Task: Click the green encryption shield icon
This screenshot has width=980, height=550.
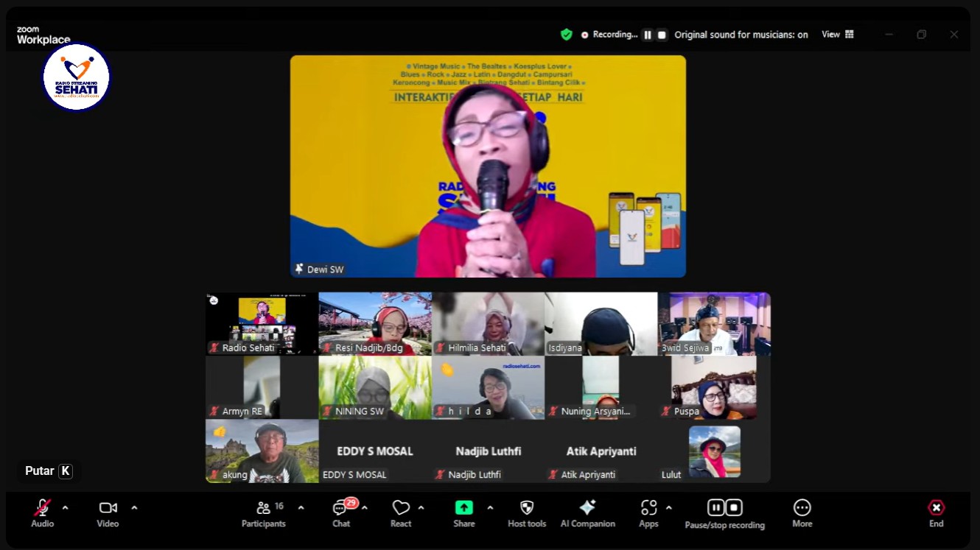Action: point(566,35)
